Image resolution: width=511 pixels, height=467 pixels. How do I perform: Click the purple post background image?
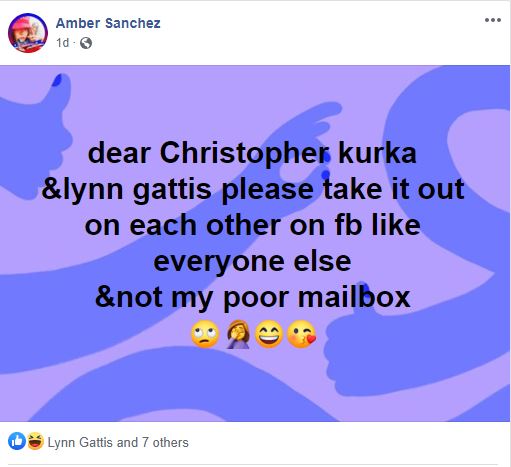pos(255,243)
